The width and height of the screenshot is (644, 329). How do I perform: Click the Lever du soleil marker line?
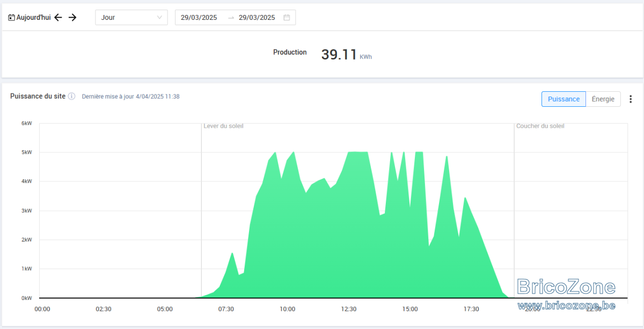pos(201,210)
